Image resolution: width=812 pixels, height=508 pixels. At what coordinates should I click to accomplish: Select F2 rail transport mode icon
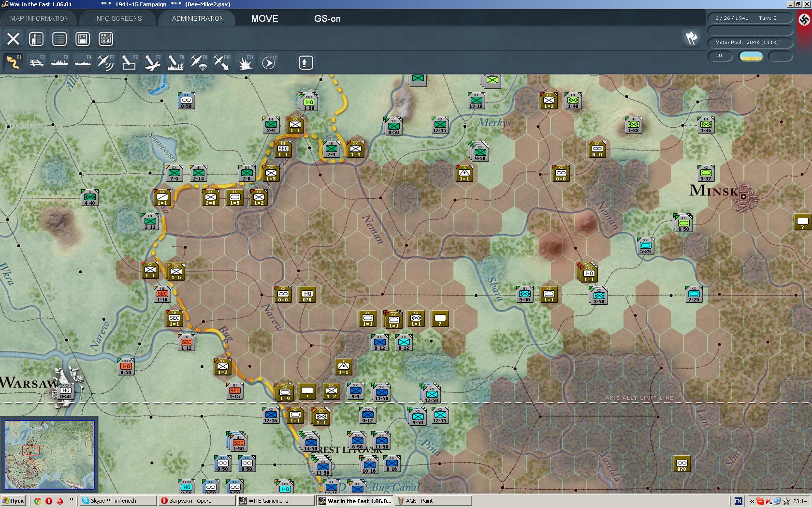[x=36, y=62]
